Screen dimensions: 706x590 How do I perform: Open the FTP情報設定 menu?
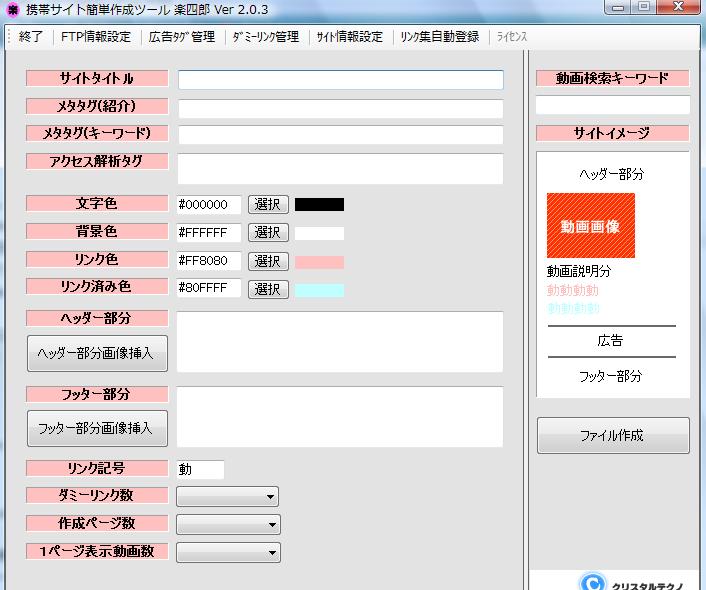point(95,36)
